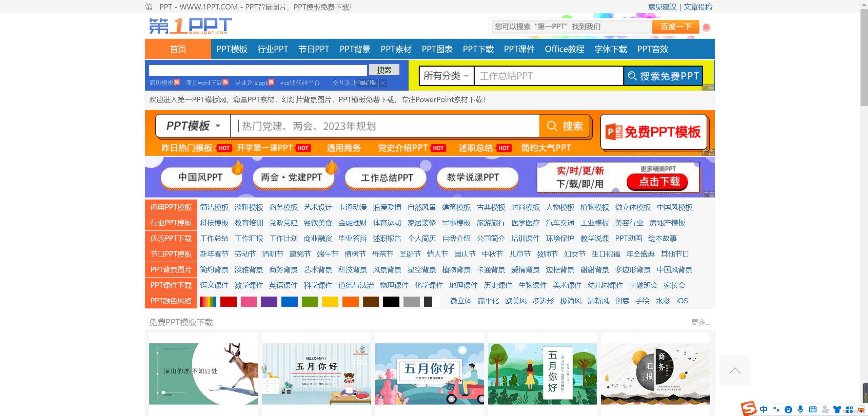Toggle punctuation mode in Sogou bar
Screen dimensions: 868x416
point(776,409)
